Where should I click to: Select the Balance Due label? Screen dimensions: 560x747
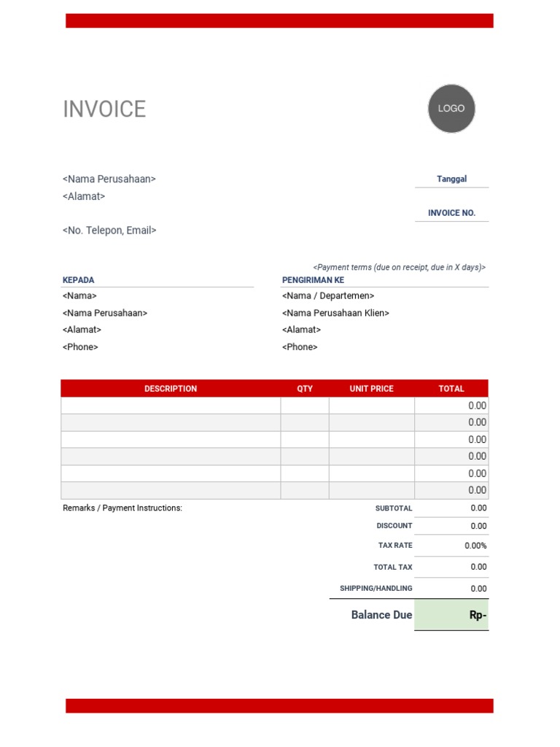click(381, 615)
